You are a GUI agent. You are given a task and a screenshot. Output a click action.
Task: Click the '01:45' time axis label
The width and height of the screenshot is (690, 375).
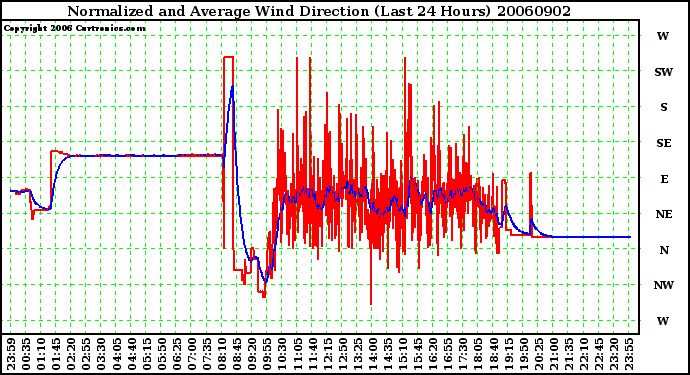click(56, 354)
